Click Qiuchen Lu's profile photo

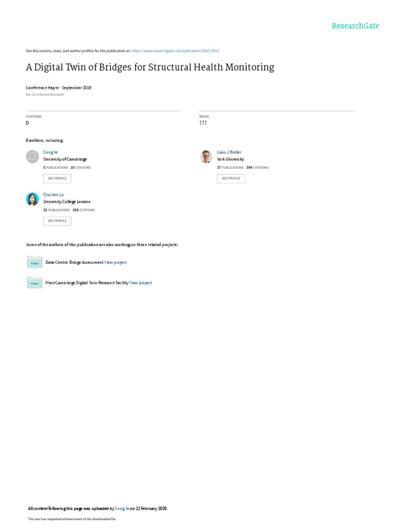[x=32, y=199]
